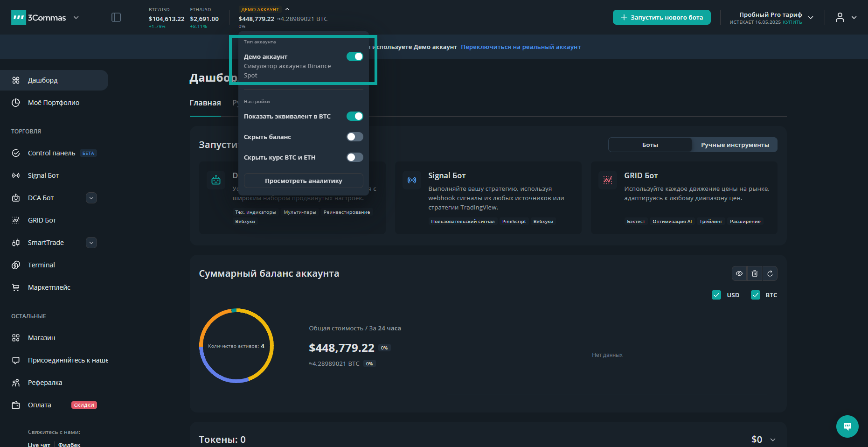Click Просмотреть аналитику button

304,181
